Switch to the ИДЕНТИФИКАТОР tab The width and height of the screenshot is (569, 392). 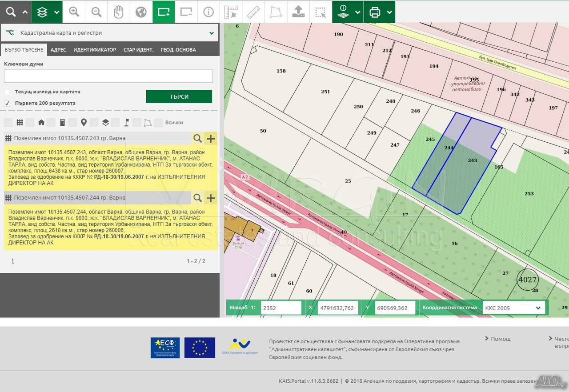coord(95,50)
